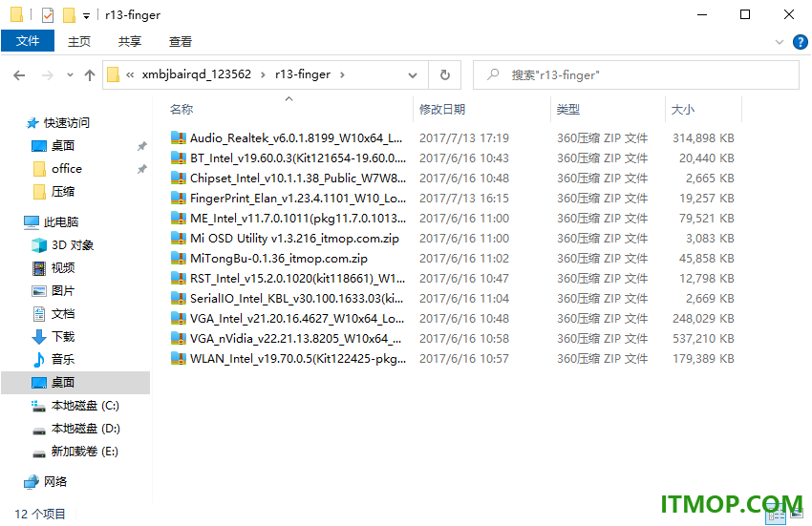Image resolution: width=812 pixels, height=526 pixels.
Task: Customize quick access toolbar dropdown
Action: click(87, 16)
